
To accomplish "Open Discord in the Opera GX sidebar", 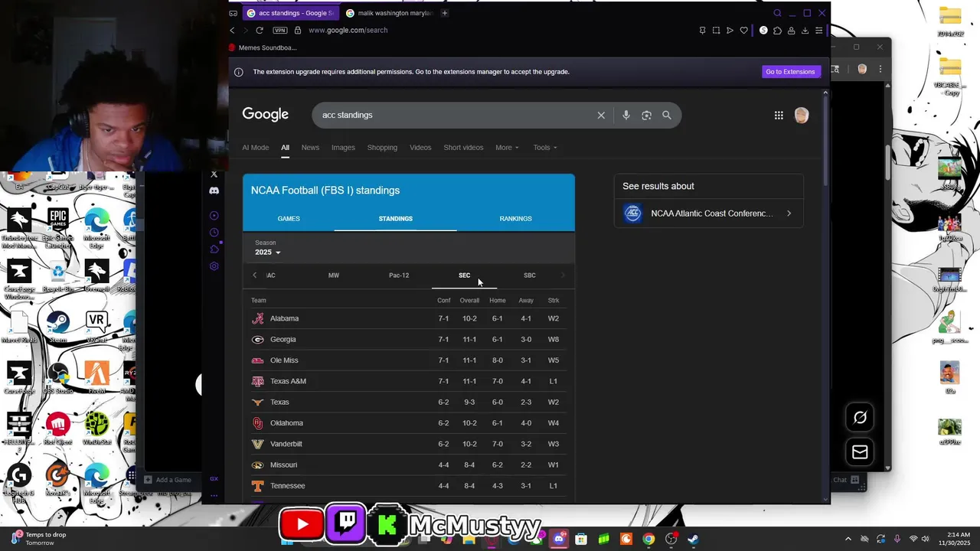I will [214, 191].
